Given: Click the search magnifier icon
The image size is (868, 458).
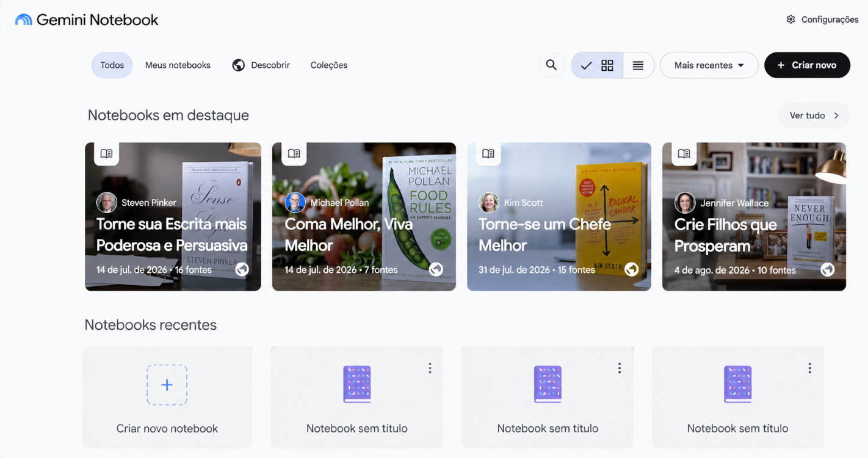Looking at the screenshot, I should [551, 65].
